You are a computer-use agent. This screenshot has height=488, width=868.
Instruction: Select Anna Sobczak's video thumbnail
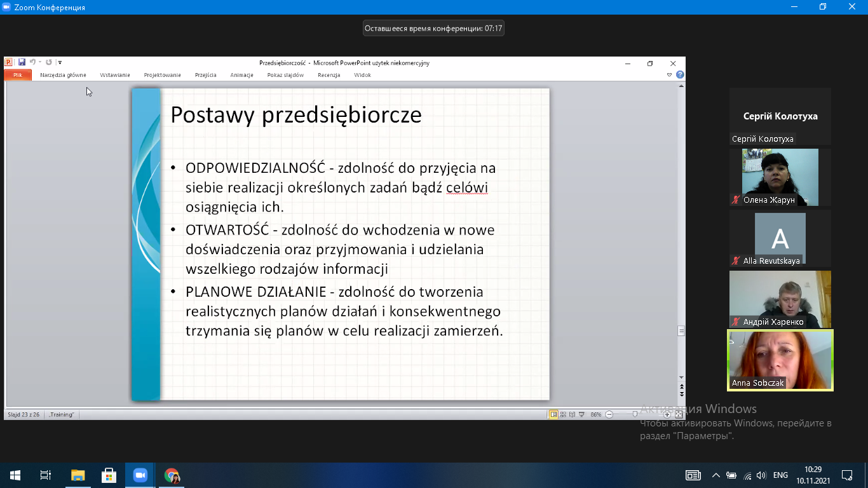780,360
